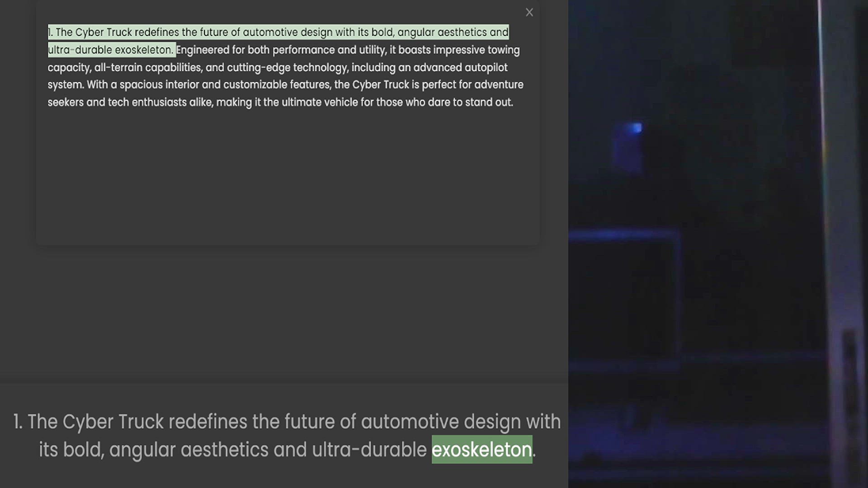Screen dimensions: 868x488
Task: Click 'spacious interior' in the paragraph
Action: point(159,85)
